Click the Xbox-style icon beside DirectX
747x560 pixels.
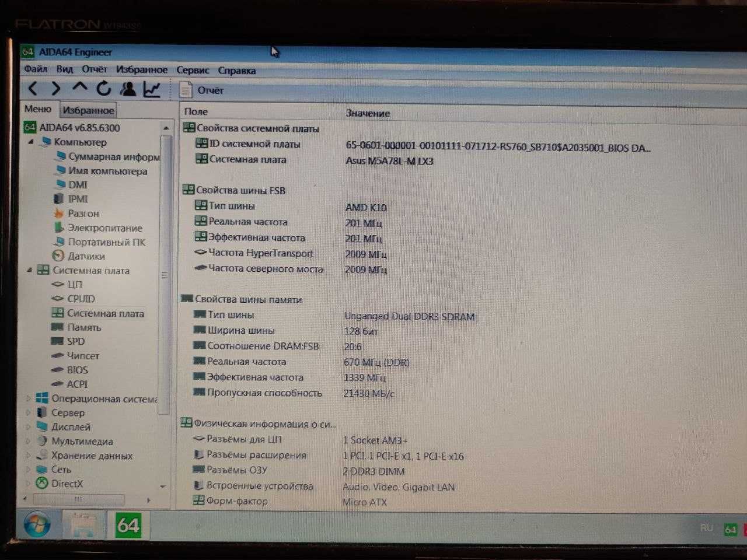point(42,484)
